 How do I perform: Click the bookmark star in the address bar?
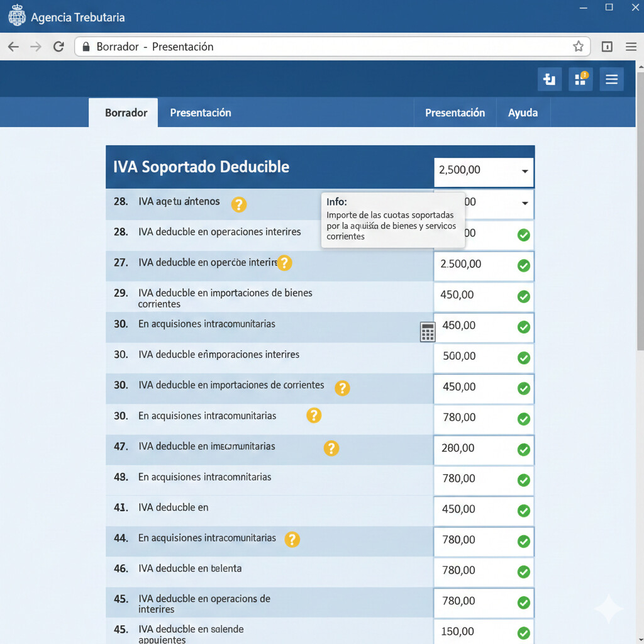(578, 46)
